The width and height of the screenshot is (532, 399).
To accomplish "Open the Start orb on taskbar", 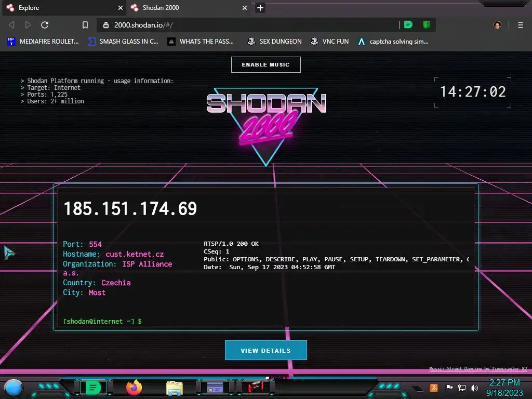I will (x=14, y=388).
